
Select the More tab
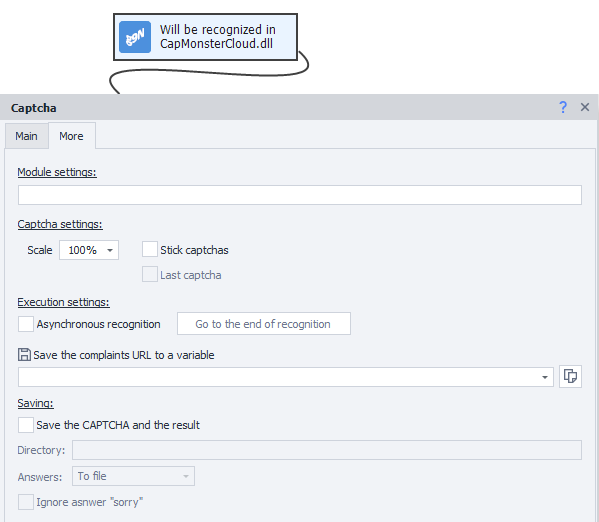(x=71, y=136)
